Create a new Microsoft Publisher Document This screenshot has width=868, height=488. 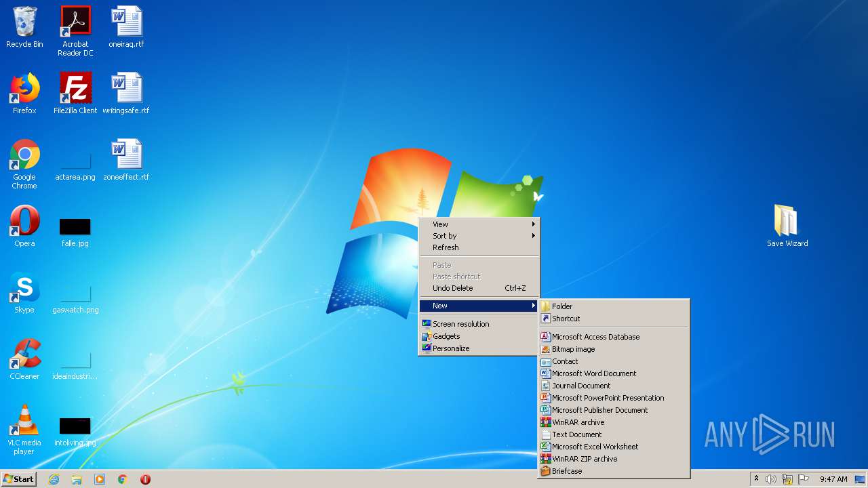click(614, 410)
